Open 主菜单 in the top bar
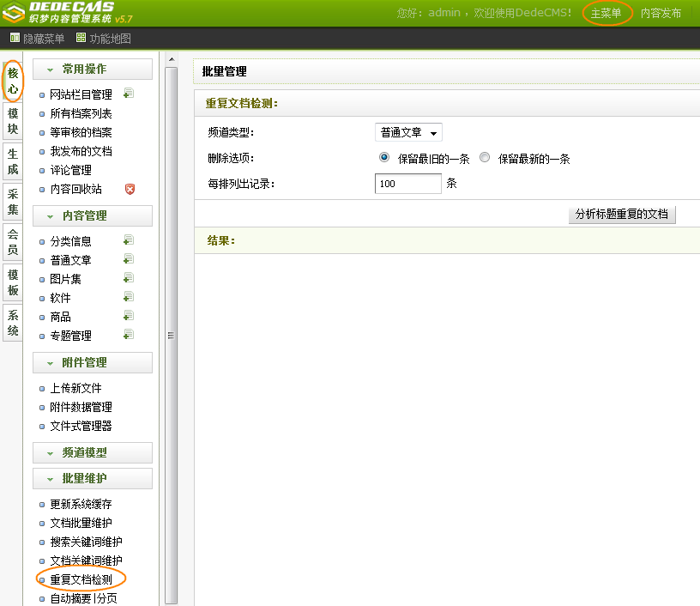This screenshot has height=606, width=700. pos(606,13)
